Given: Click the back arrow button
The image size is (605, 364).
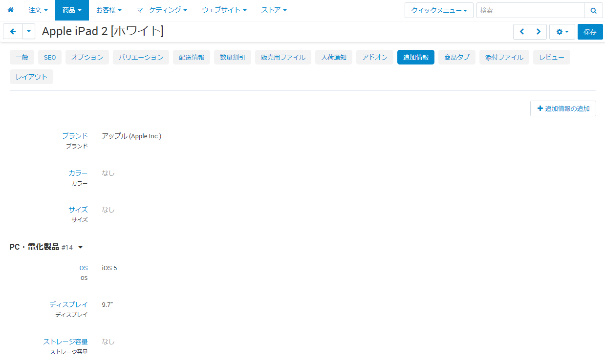Looking at the screenshot, I should 13,32.
